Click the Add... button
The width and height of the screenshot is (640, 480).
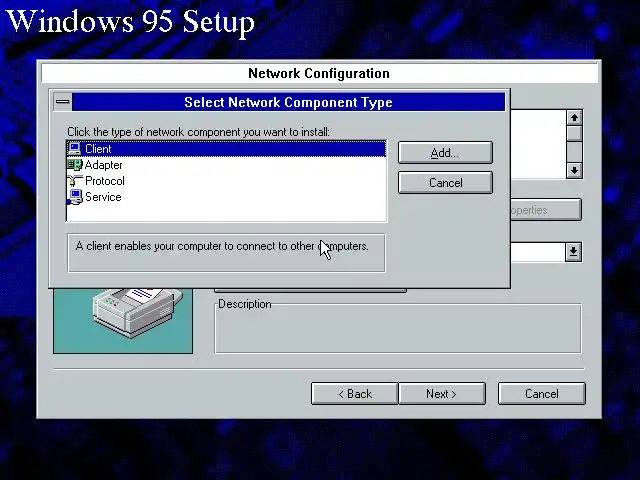click(445, 153)
